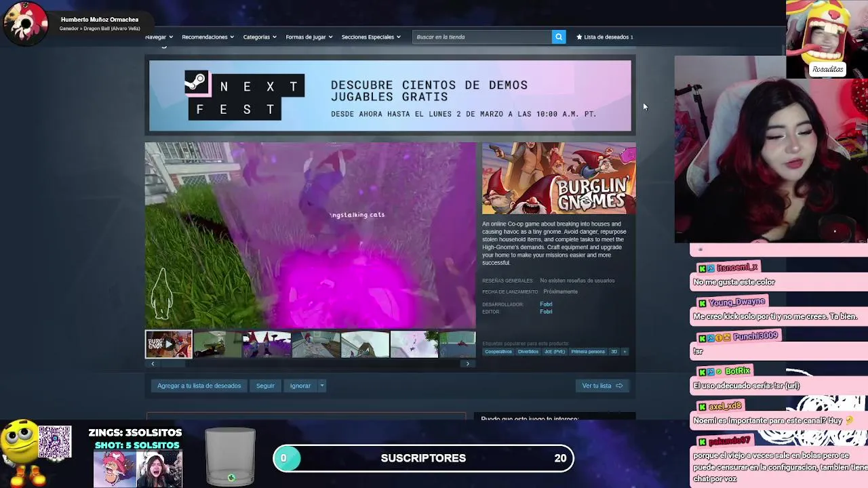The image size is (868, 488).
Task: Click the Ignorar button
Action: [x=300, y=386]
